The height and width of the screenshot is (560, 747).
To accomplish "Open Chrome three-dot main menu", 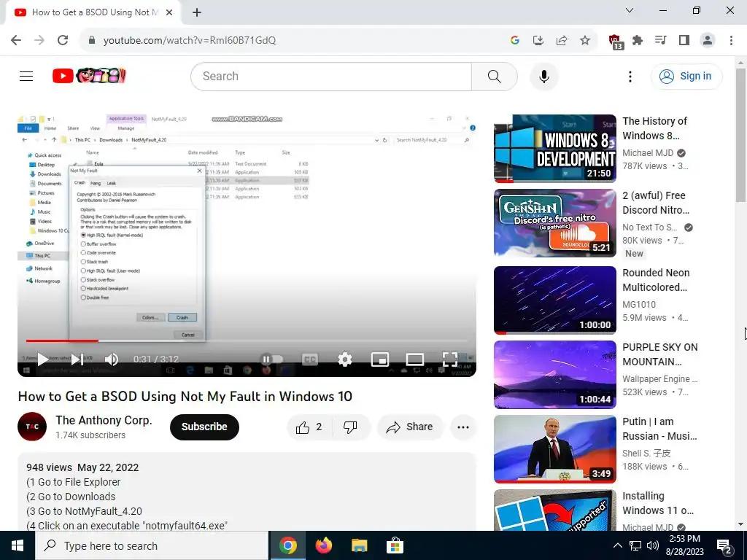I will tap(731, 40).
